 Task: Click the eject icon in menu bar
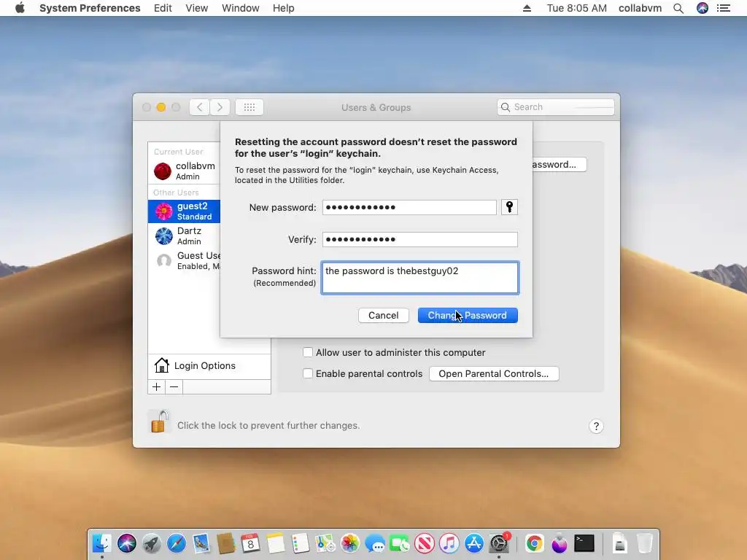pyautogui.click(x=527, y=8)
